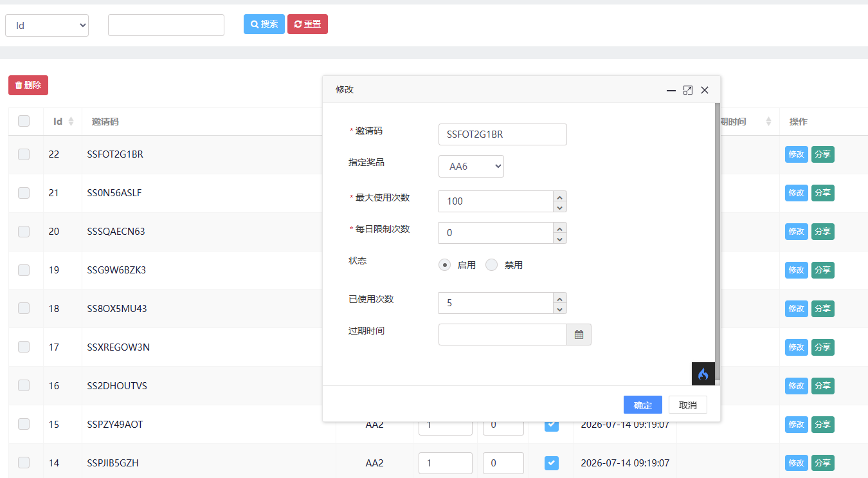
Task: Toggle the select-all checkbox in table header
Action: coord(24,121)
